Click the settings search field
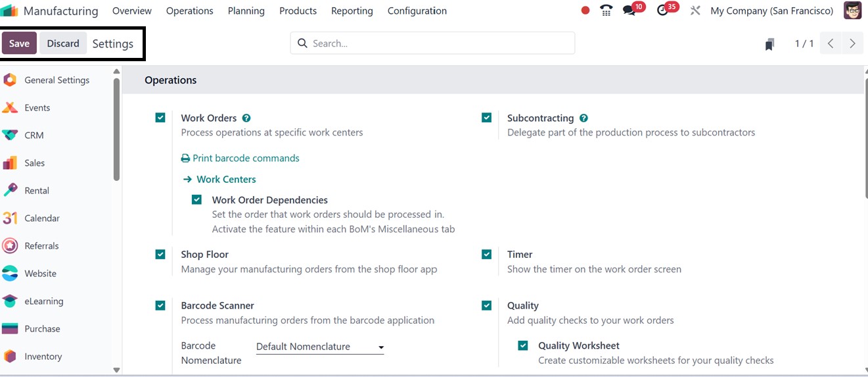This screenshot has height=377, width=868. pos(432,43)
